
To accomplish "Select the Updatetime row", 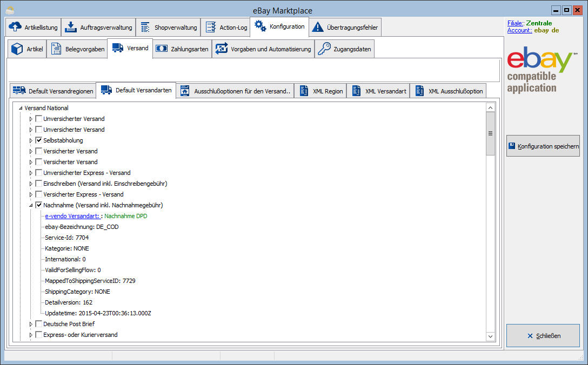I will [x=98, y=313].
